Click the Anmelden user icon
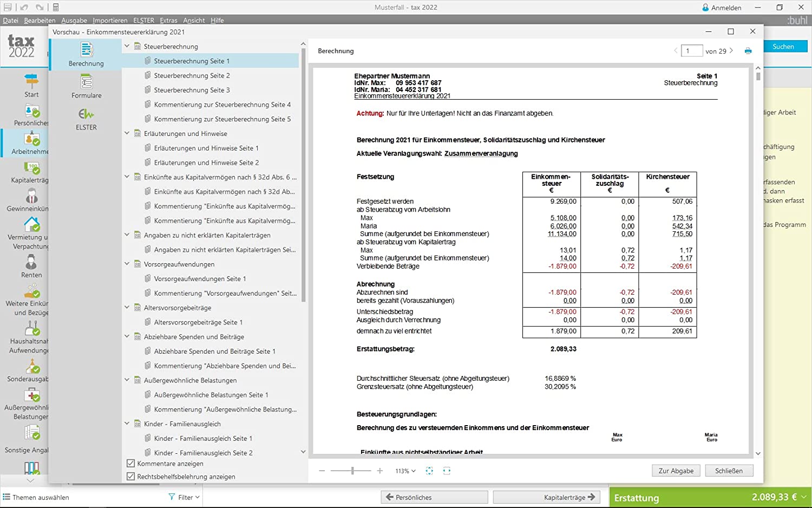This screenshot has width=812, height=508. (x=705, y=8)
